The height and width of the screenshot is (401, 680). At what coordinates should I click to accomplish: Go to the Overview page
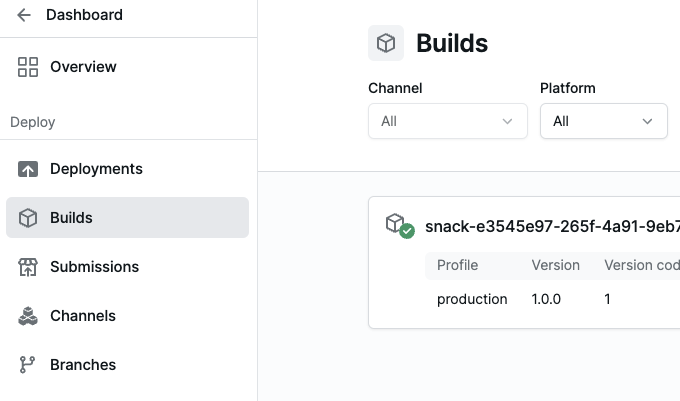83,67
